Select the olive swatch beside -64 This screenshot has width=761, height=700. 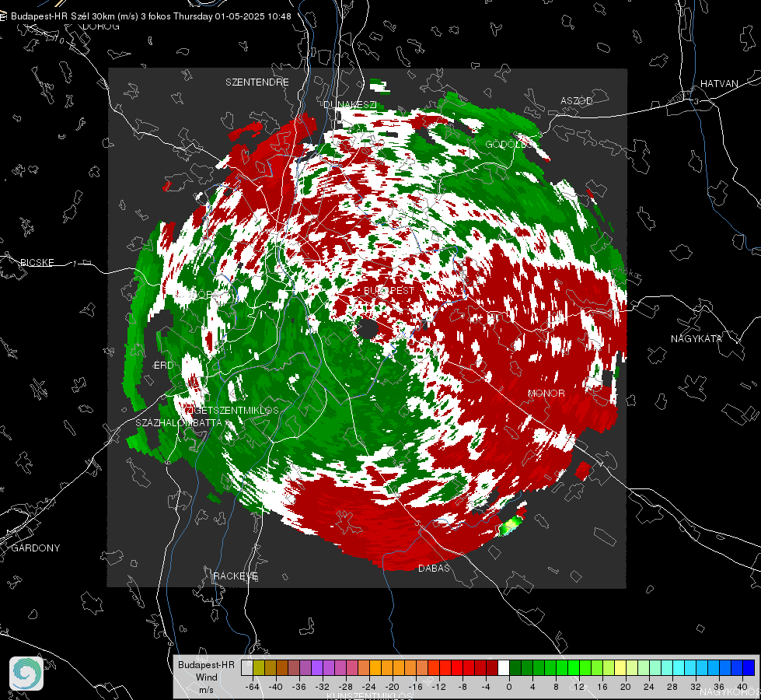259,667
